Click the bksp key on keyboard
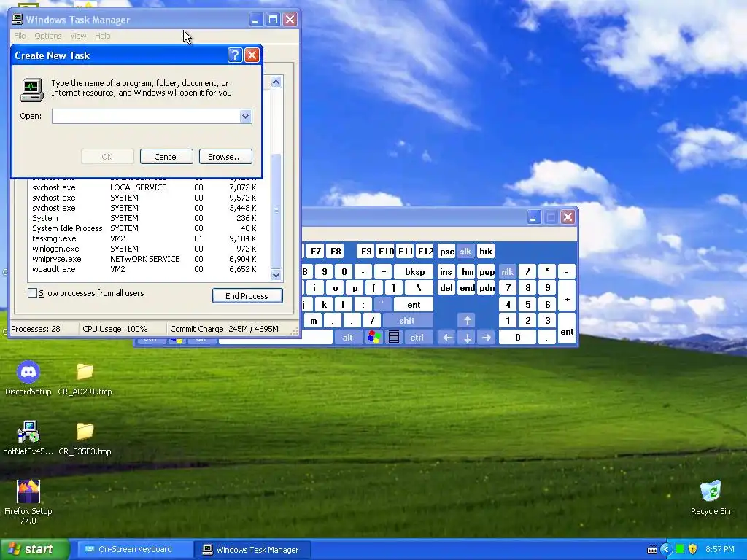The height and width of the screenshot is (560, 747). [x=414, y=271]
